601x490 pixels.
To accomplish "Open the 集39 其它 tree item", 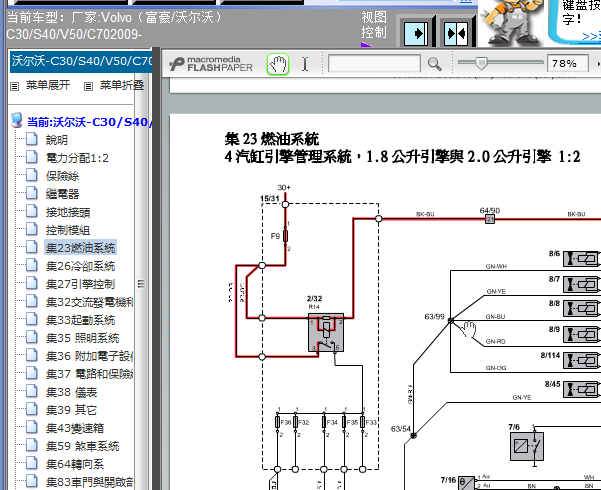I will [72, 410].
